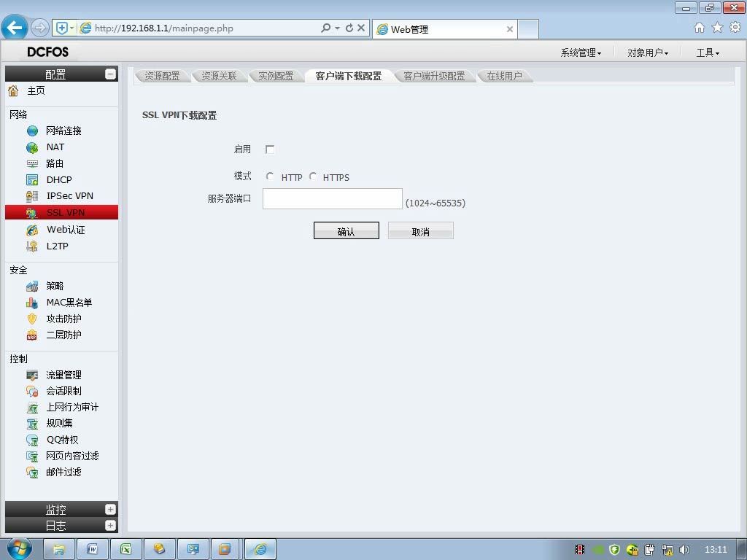Enable the 启用 checkbox

coord(270,149)
